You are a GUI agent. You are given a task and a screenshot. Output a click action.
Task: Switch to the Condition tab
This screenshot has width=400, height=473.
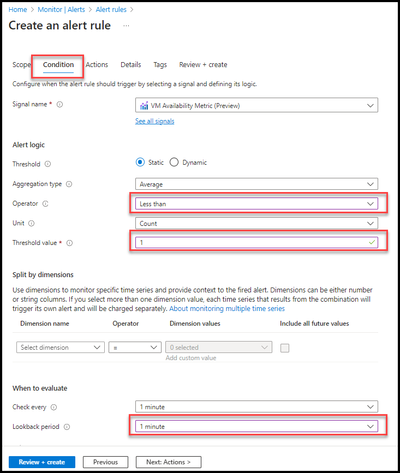click(x=58, y=65)
